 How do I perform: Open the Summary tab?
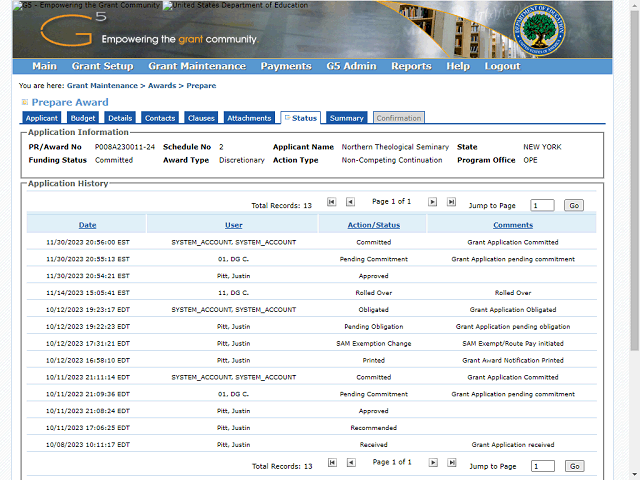tap(346, 118)
